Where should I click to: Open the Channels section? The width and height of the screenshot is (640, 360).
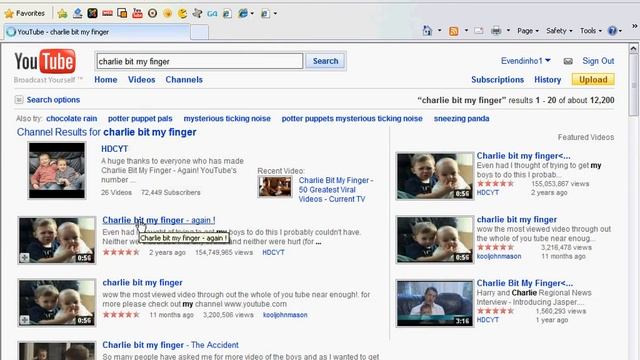[x=184, y=80]
